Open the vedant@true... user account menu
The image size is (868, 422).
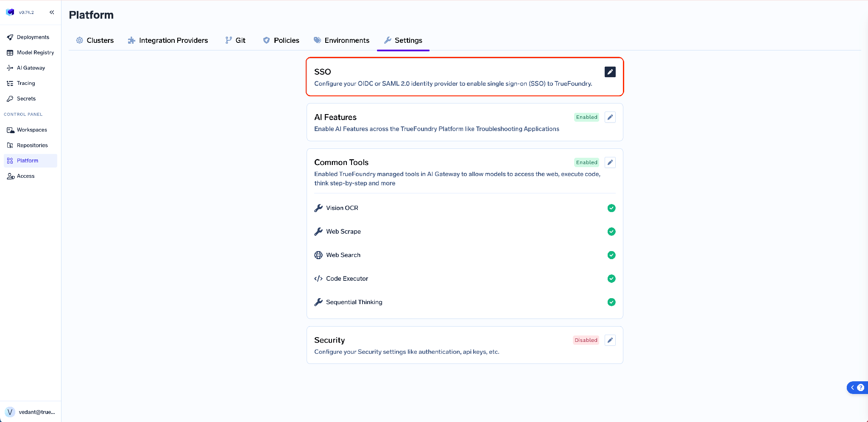coord(31,412)
